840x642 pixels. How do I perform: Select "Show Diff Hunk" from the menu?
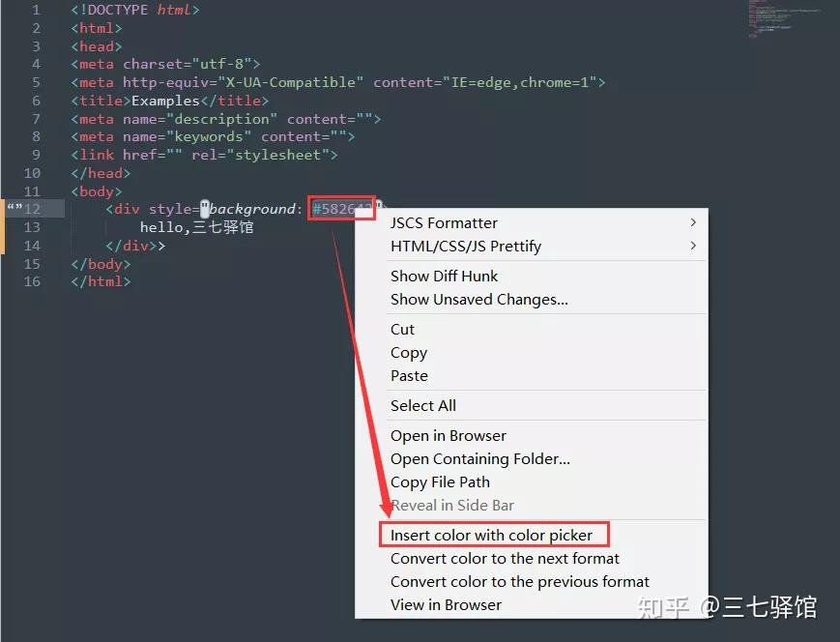(x=444, y=276)
